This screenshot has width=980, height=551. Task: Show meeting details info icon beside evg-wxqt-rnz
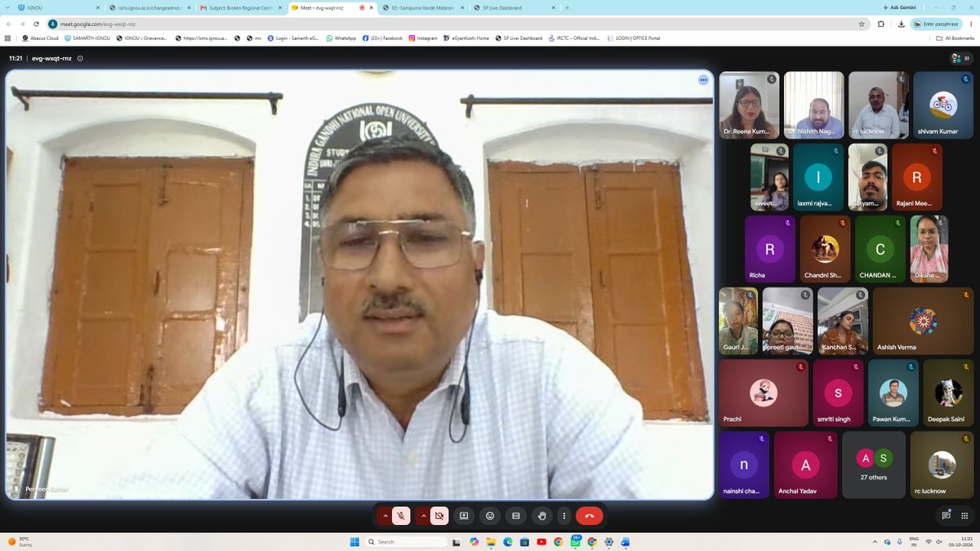coord(80,59)
